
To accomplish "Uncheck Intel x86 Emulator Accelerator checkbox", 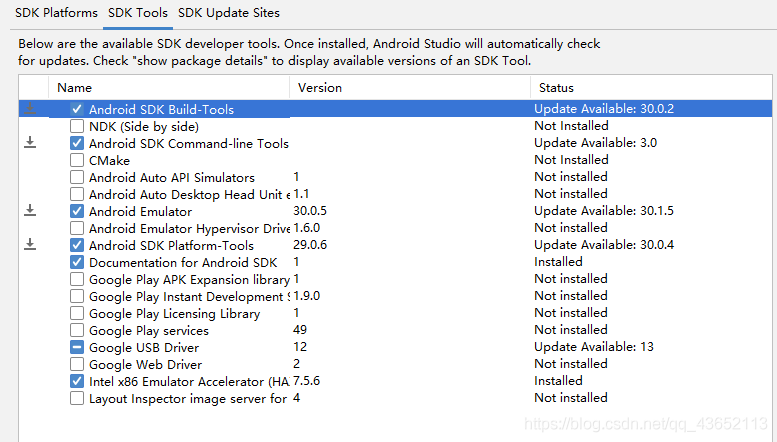I will pyautogui.click(x=77, y=381).
